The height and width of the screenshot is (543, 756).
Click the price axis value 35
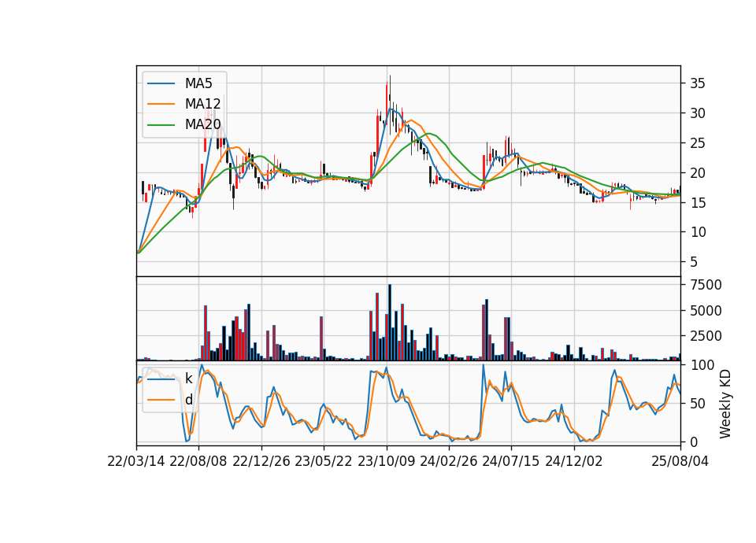click(698, 83)
